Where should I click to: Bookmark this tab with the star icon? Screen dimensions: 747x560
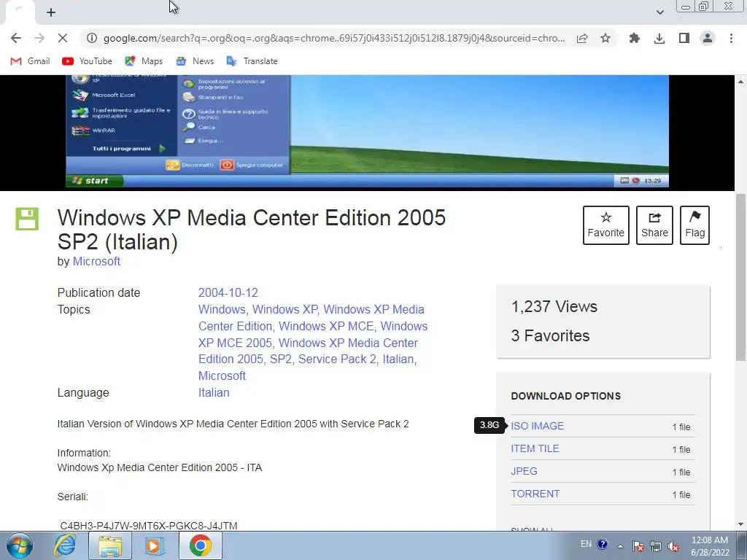(x=605, y=38)
